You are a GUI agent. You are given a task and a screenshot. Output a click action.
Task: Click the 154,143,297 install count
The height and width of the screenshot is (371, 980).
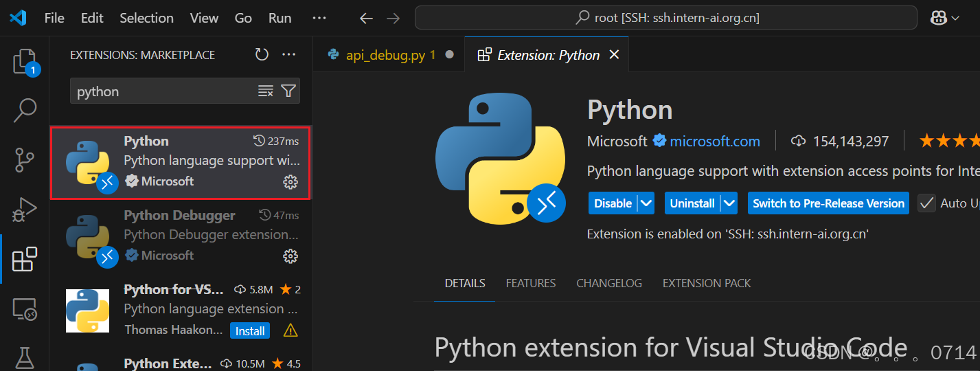[850, 142]
